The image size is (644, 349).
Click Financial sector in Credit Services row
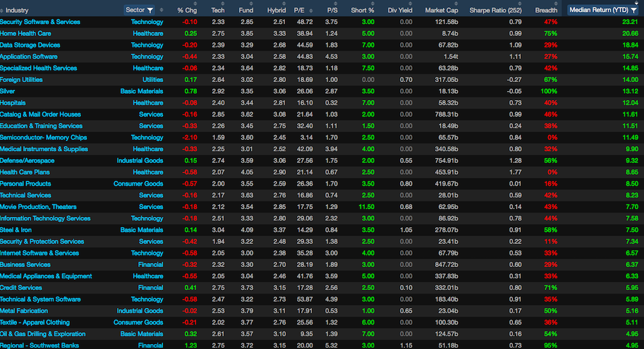click(x=151, y=288)
